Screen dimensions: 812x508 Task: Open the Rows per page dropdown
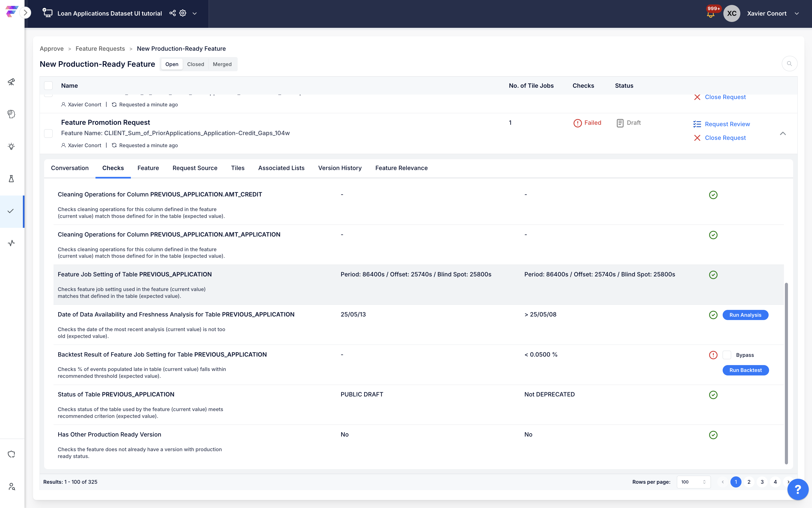pos(693,482)
